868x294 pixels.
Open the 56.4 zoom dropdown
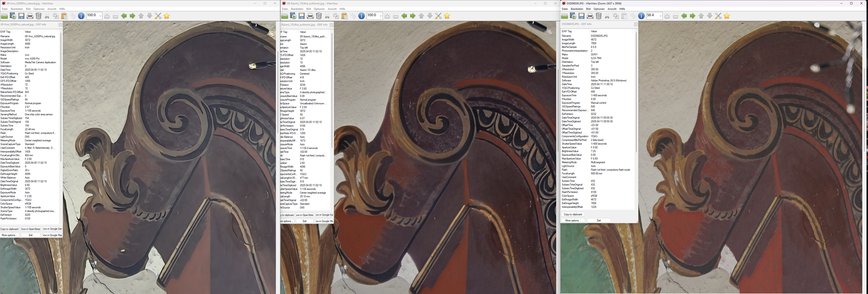[x=660, y=16]
